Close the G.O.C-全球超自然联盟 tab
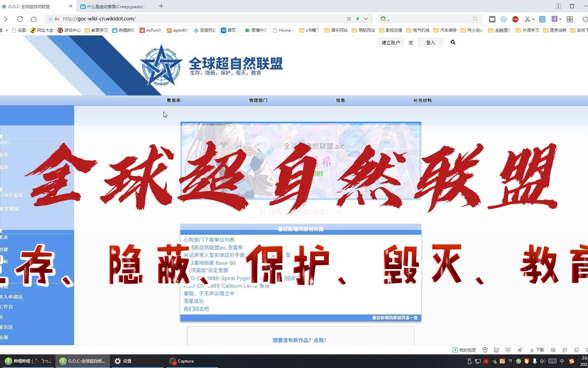Screen dimensions: 588x368 point(70,6)
